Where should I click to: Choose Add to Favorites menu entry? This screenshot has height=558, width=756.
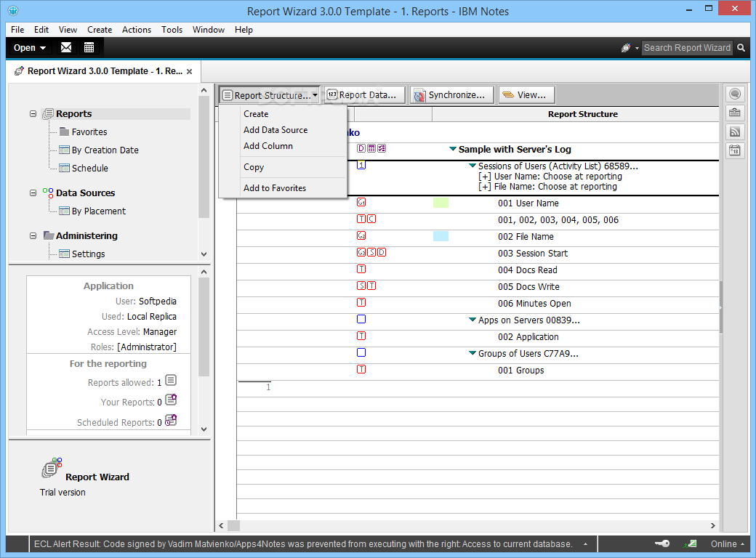[275, 188]
